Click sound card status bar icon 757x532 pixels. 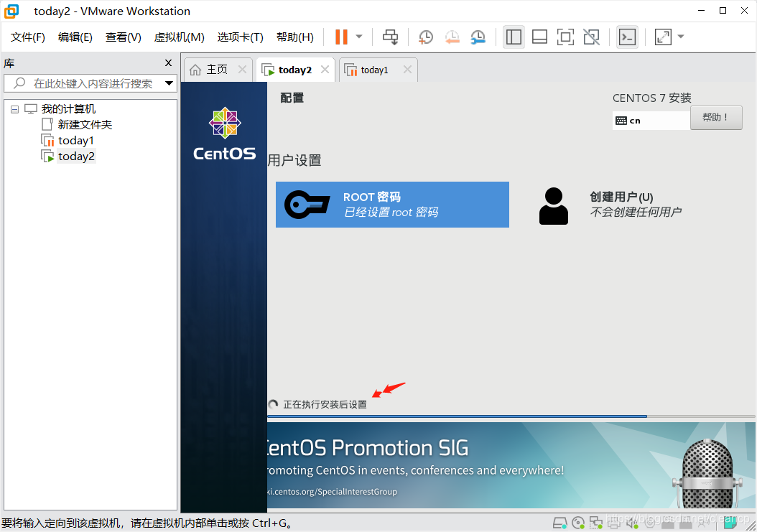point(632,523)
